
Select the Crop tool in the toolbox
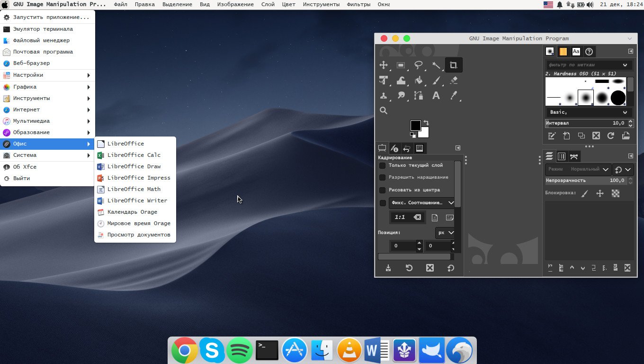tap(453, 65)
